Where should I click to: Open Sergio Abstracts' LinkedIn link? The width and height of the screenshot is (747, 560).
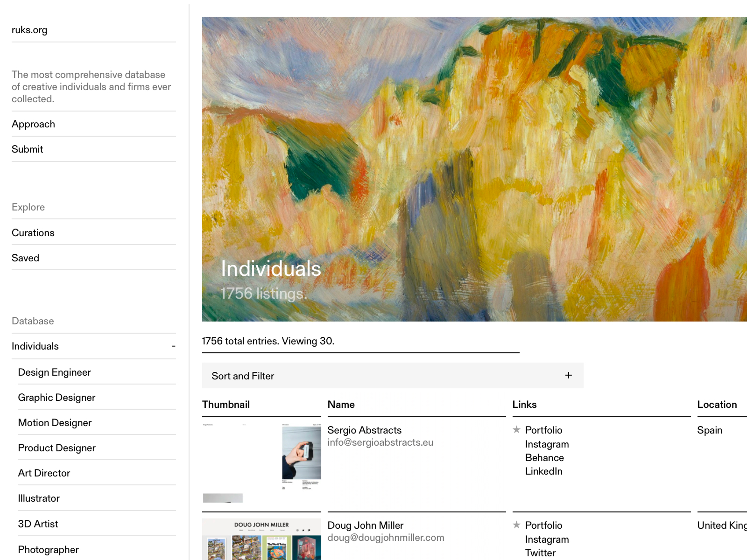543,471
